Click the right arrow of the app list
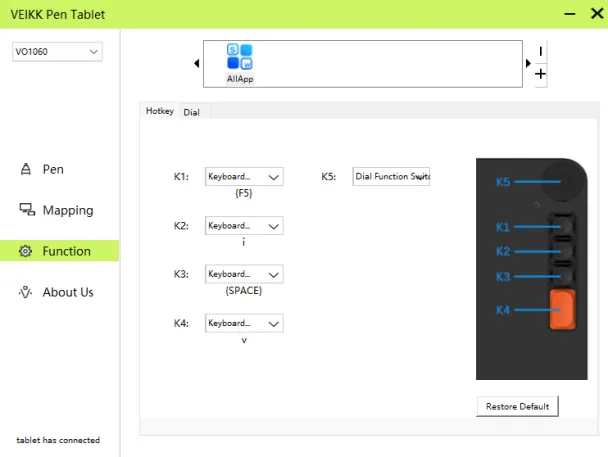Viewport: 608px width, 457px height. [528, 63]
